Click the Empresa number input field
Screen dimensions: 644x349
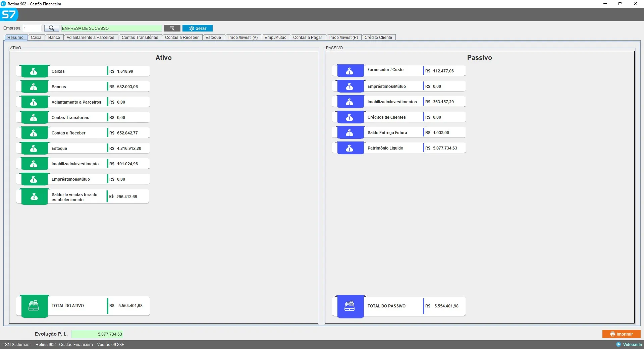32,28
